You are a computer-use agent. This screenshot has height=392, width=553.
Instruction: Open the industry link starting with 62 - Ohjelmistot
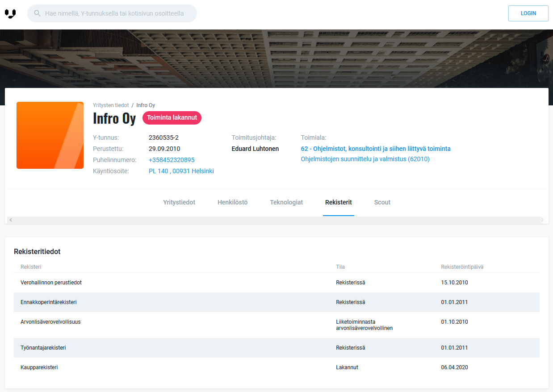(375, 149)
